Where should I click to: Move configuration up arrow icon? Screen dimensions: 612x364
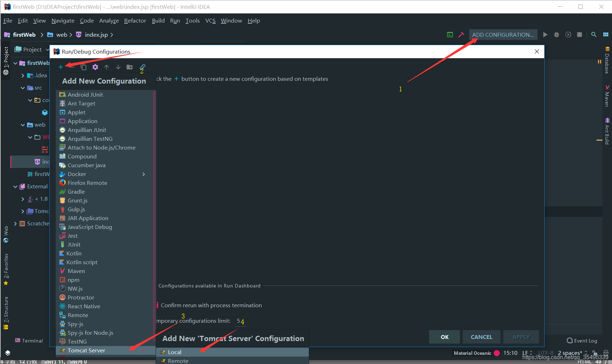click(107, 67)
